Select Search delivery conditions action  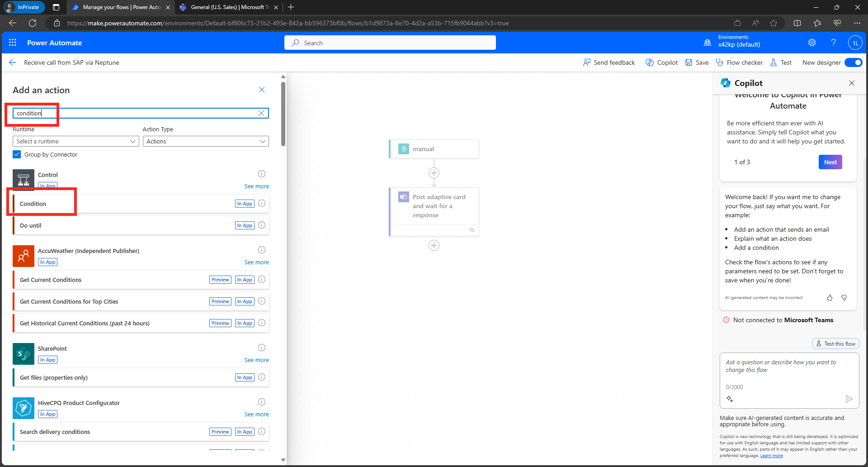(x=141, y=432)
